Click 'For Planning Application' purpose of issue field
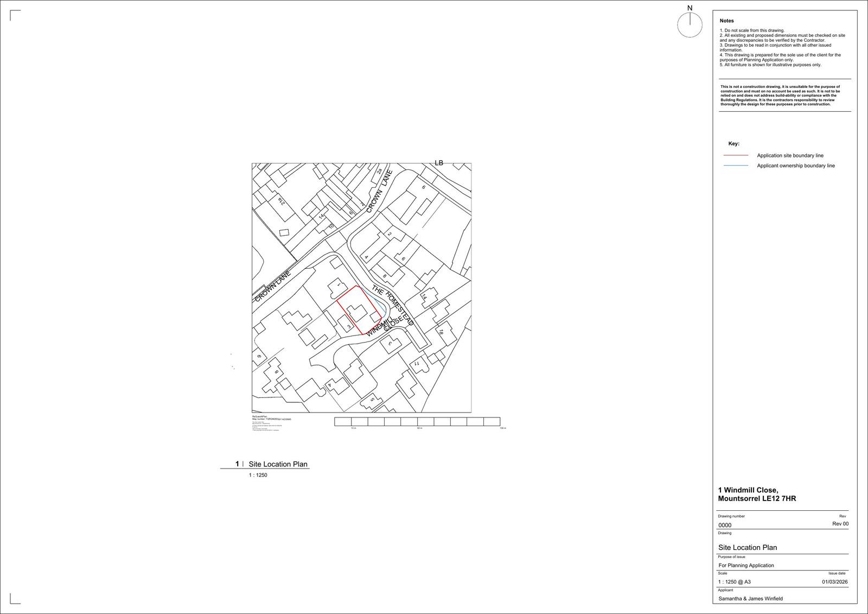 coord(746,565)
